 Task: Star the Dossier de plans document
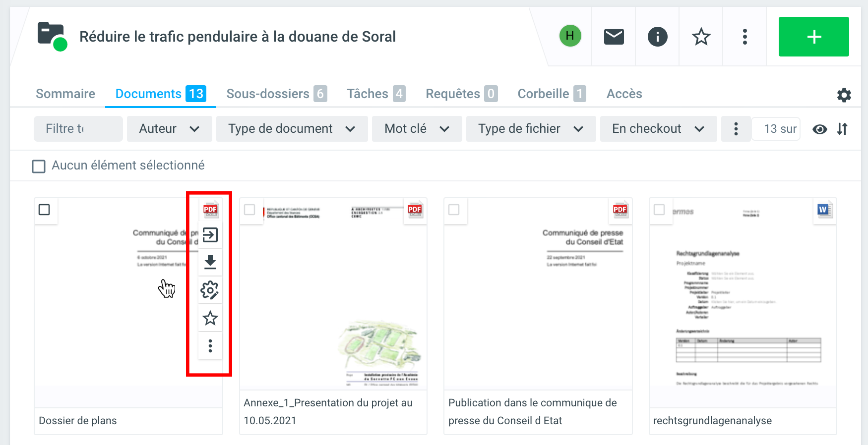[x=210, y=318]
